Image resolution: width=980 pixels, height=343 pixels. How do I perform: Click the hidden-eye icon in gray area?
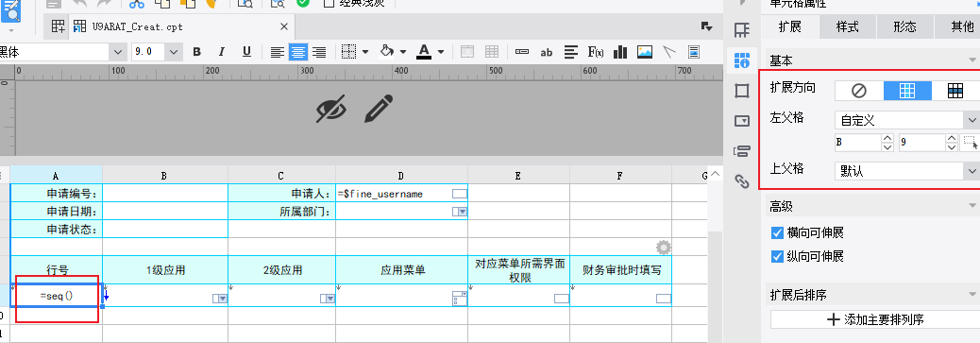[x=331, y=109]
